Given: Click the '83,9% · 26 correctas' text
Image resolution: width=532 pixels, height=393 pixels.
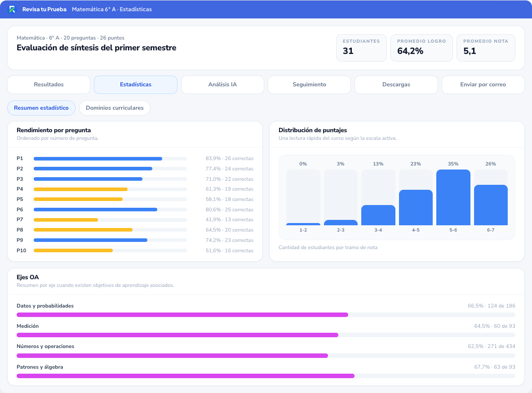Looking at the screenshot, I should click(x=229, y=159).
